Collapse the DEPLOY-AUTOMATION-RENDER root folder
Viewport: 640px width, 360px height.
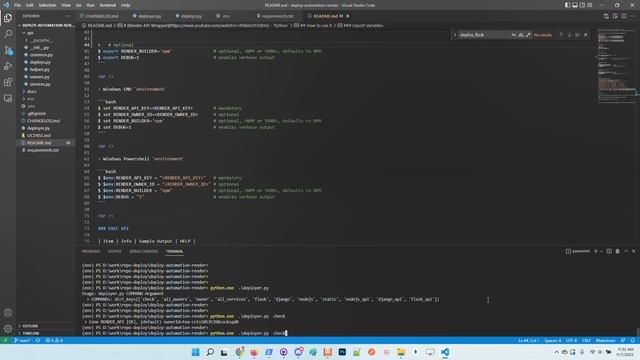46,25
